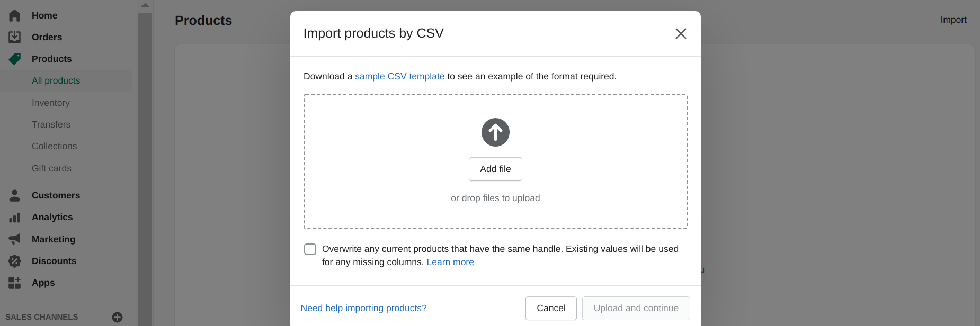Image resolution: width=980 pixels, height=326 pixels.
Task: Click the Add file button
Action: click(495, 169)
